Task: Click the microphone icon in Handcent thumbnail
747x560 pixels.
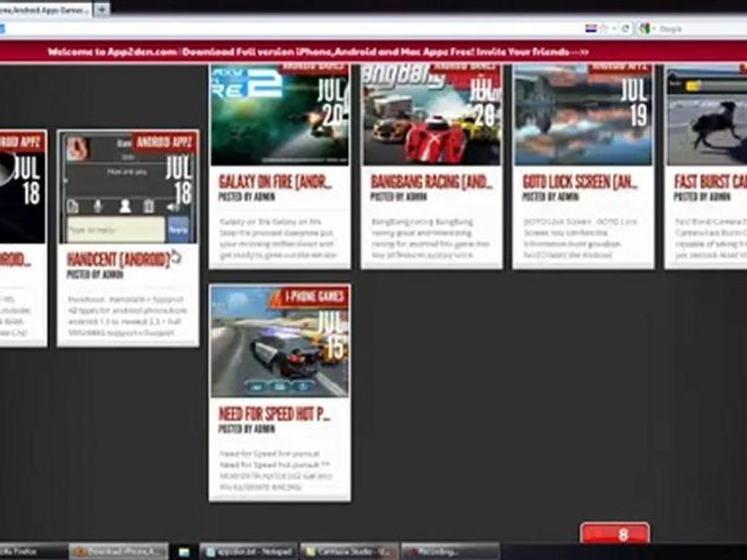Action: (98, 206)
